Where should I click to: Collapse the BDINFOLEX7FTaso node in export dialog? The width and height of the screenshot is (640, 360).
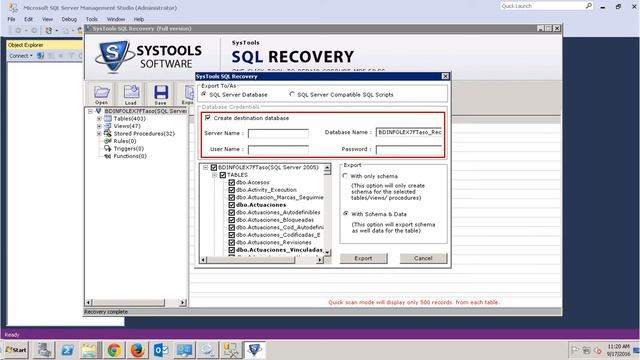pyautogui.click(x=206, y=167)
